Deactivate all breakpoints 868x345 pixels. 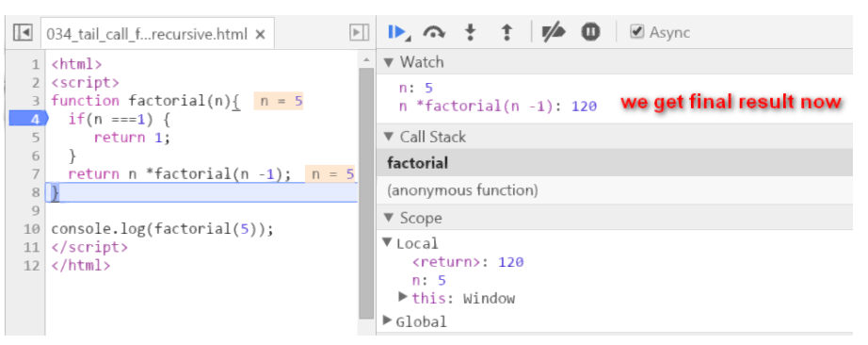[553, 33]
